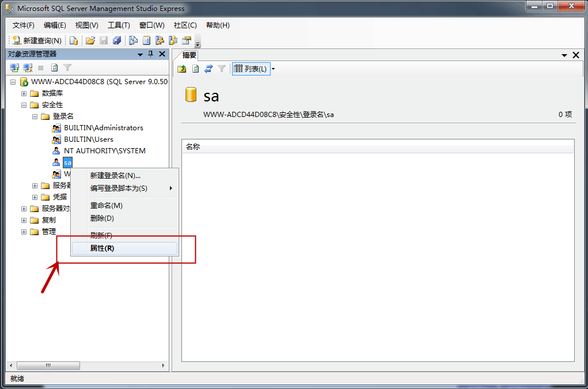Go up one level in Summary toolbar
Screen dimensions: 588x389
[x=182, y=69]
